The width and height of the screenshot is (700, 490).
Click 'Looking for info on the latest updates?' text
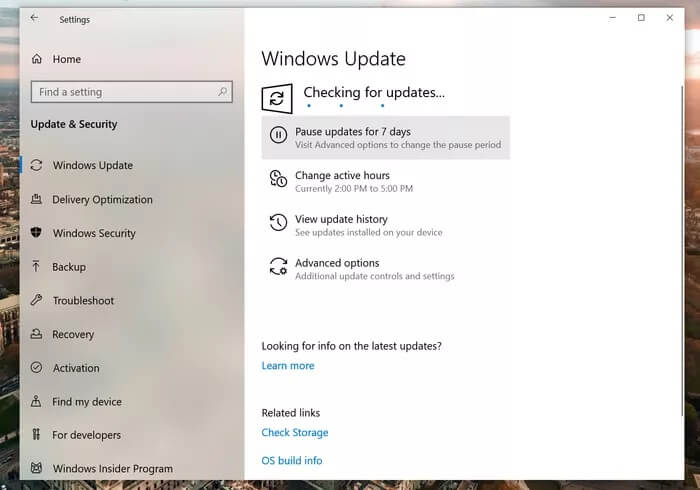[x=351, y=346]
